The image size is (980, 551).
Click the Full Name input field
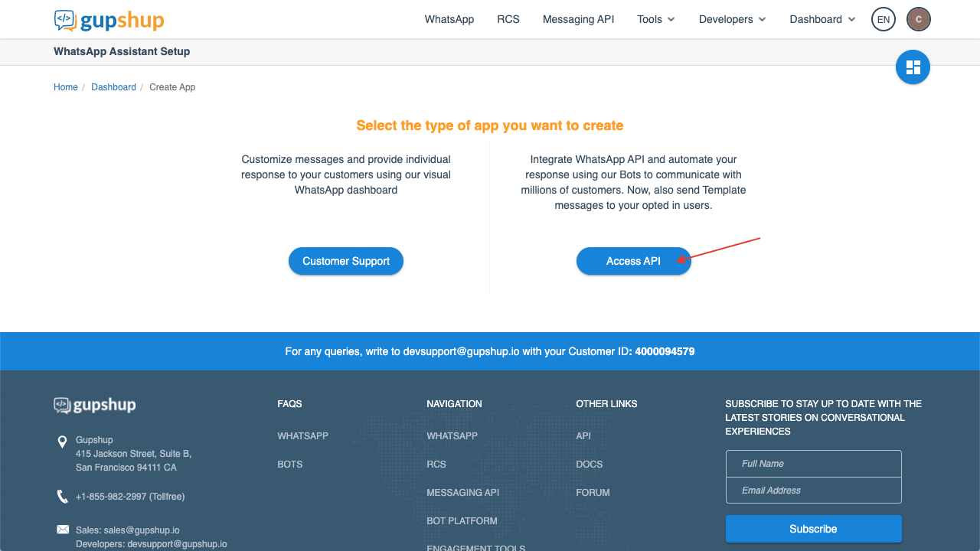tap(813, 464)
